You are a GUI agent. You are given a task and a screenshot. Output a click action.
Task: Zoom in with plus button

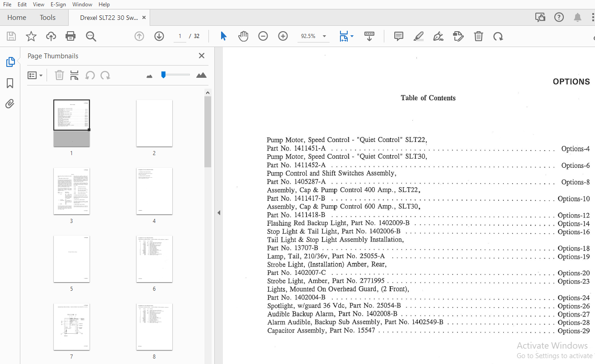click(283, 36)
